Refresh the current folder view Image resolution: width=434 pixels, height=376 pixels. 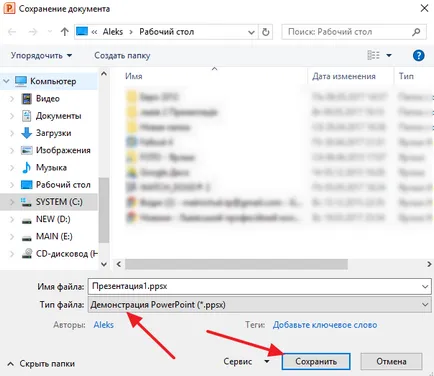pos(266,32)
